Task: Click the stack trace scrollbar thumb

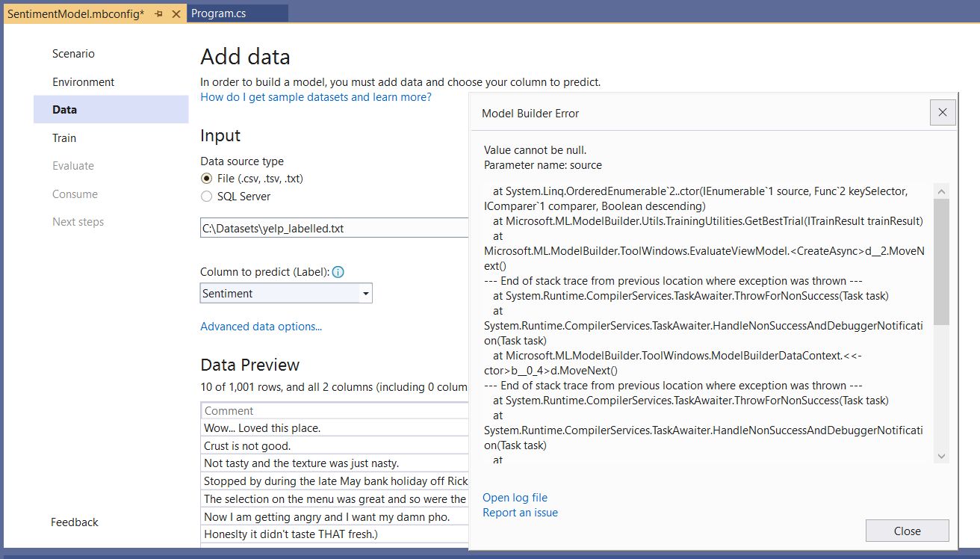Action: coord(941,262)
